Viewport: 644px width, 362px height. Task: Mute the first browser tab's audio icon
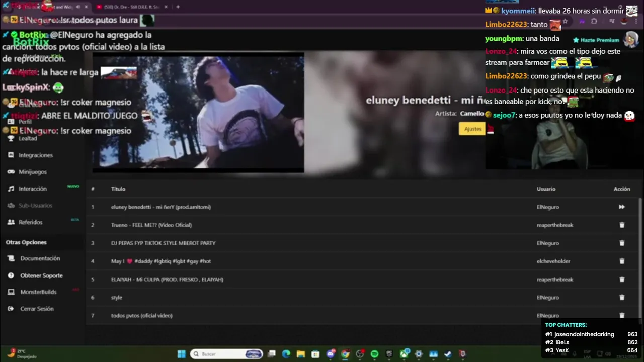pyautogui.click(x=78, y=7)
